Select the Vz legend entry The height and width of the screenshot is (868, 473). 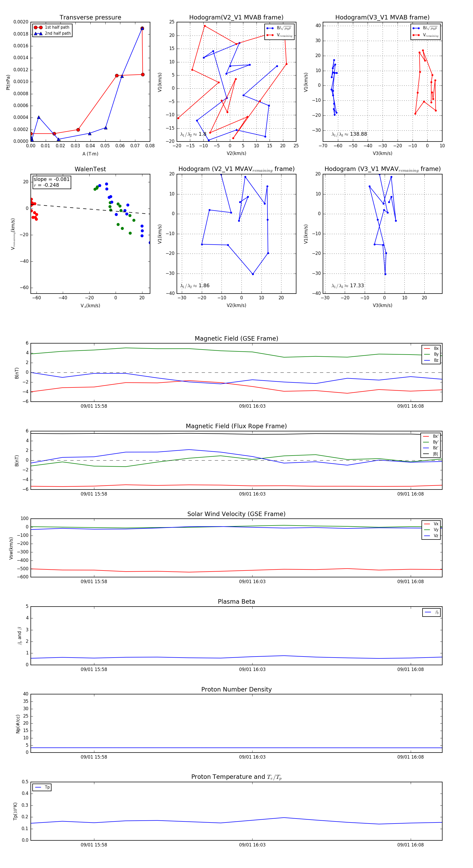point(431,536)
